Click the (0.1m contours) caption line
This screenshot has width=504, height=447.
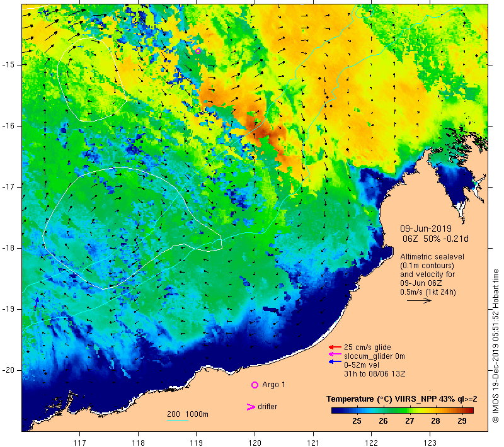427,266
